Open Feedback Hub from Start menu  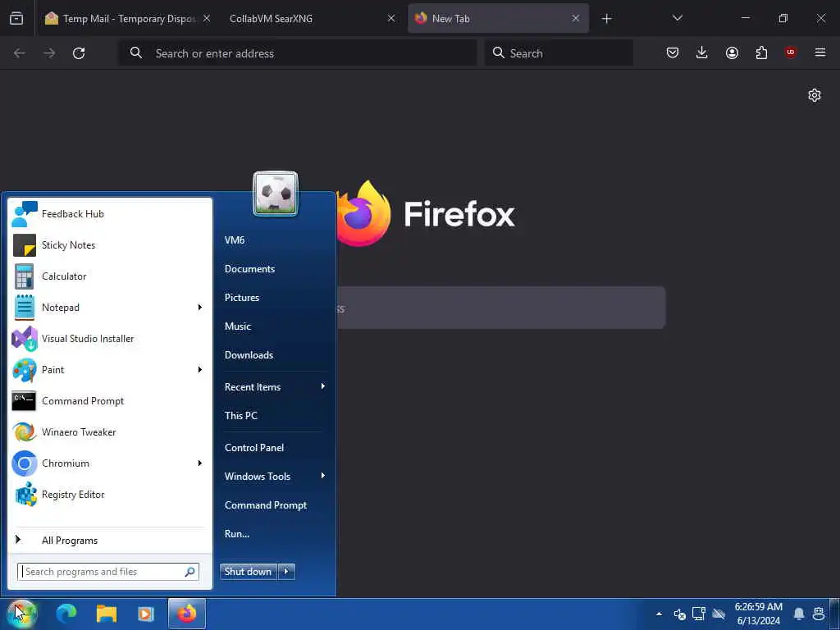click(x=110, y=214)
